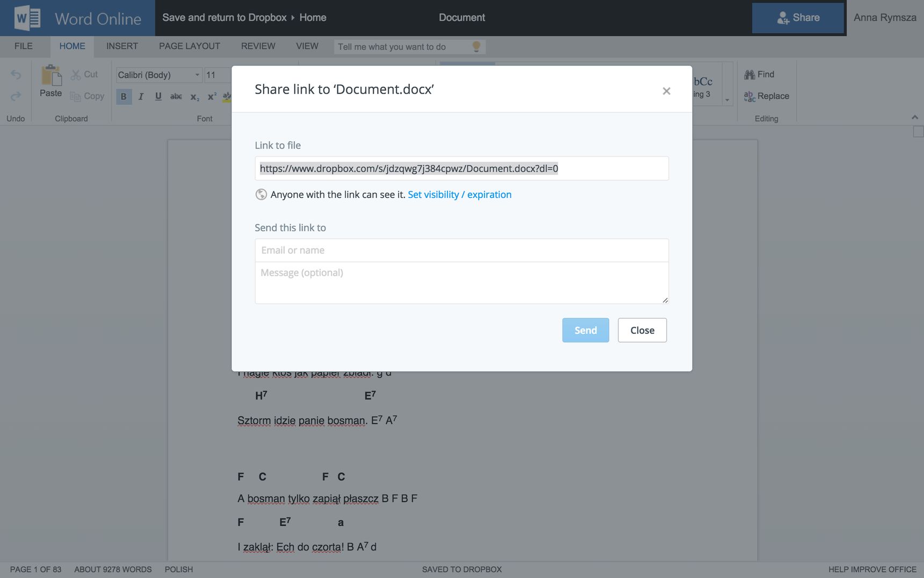Toggle Italic formatting button

pos(141,96)
